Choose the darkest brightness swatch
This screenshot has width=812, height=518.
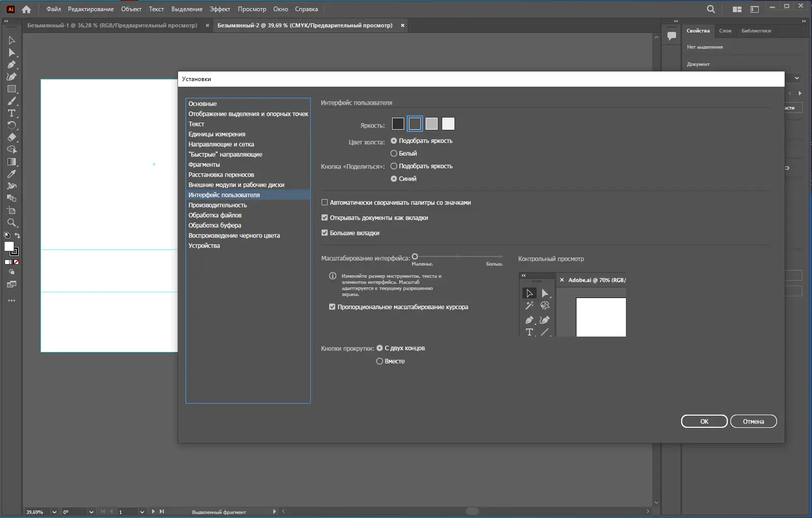point(398,124)
